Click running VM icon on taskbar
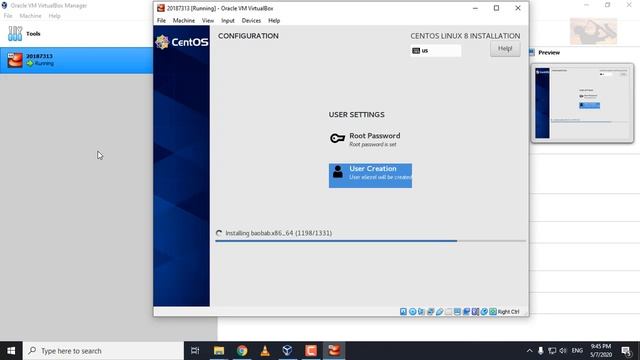 coord(334,351)
